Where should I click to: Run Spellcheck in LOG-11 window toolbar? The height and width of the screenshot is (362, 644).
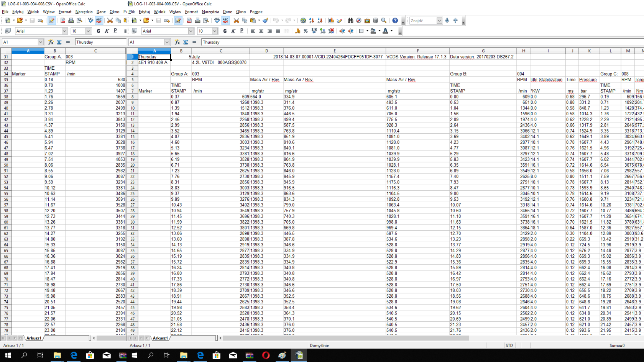point(217,21)
